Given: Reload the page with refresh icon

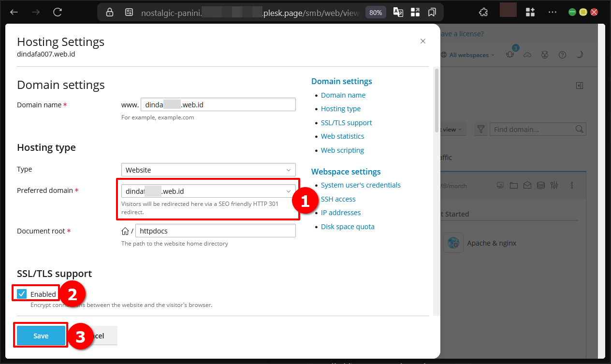Looking at the screenshot, I should point(58,13).
